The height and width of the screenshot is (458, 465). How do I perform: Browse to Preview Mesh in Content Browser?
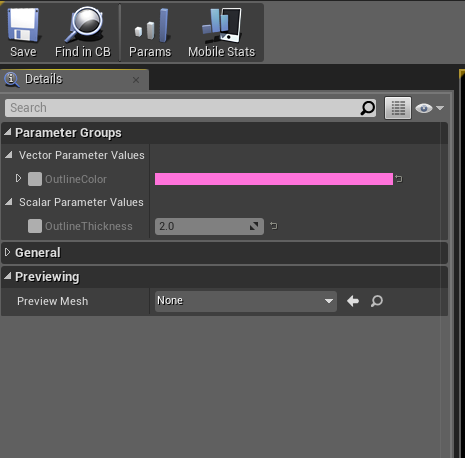pyautogui.click(x=377, y=301)
